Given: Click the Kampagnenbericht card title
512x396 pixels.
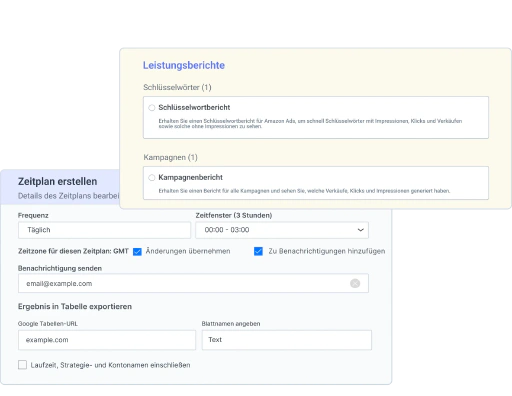Looking at the screenshot, I should click(x=191, y=177).
